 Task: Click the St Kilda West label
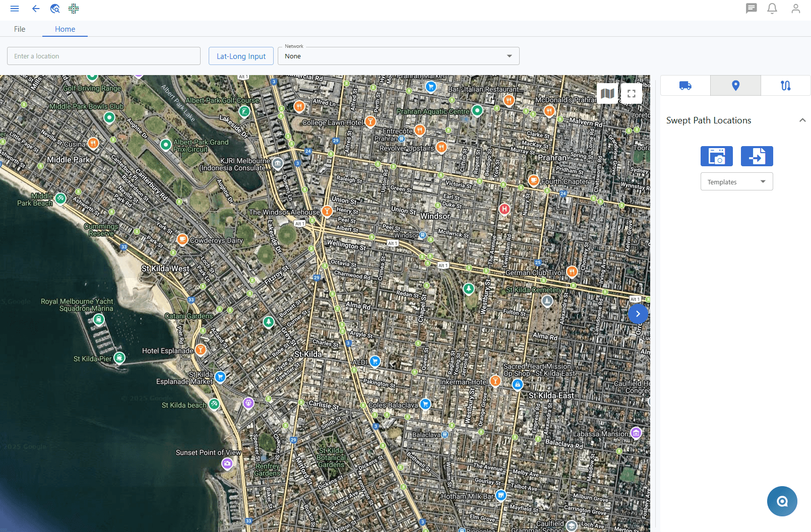click(x=165, y=269)
